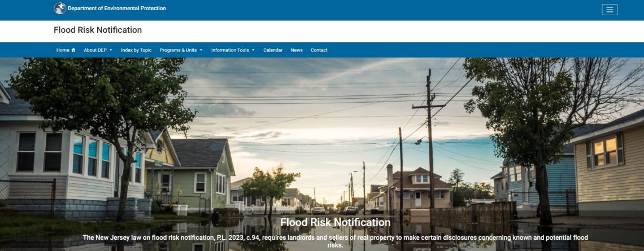Open the Home menu item
The width and height of the screenshot is (644, 251).
coord(66,50)
